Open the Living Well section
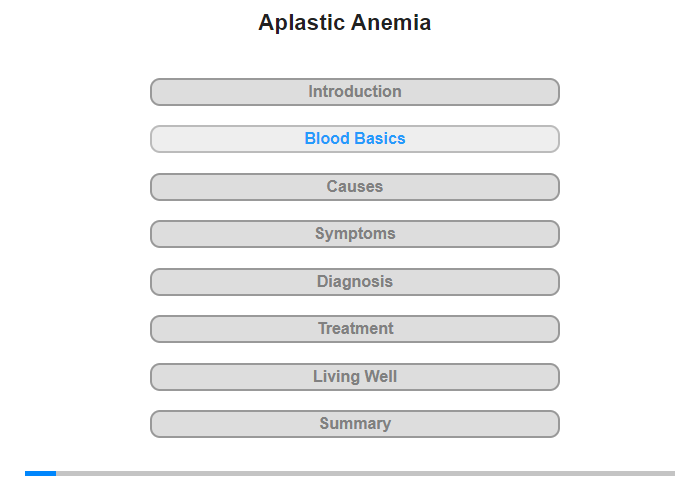 (x=354, y=377)
